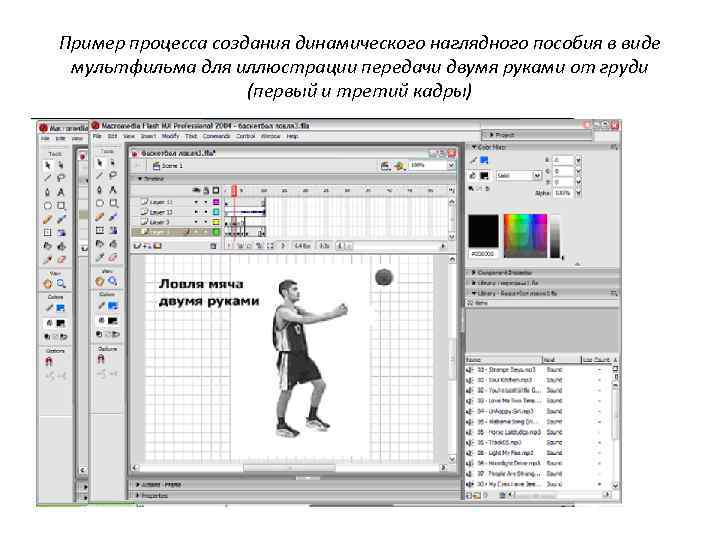The width and height of the screenshot is (720, 540).
Task: Click the brightness slider beside the color spectrum
Action: coord(556,237)
